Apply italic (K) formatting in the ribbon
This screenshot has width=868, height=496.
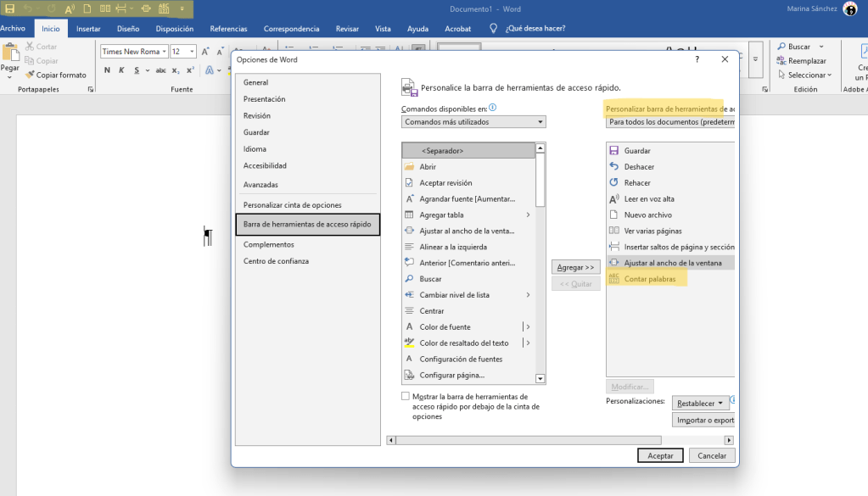pos(121,70)
